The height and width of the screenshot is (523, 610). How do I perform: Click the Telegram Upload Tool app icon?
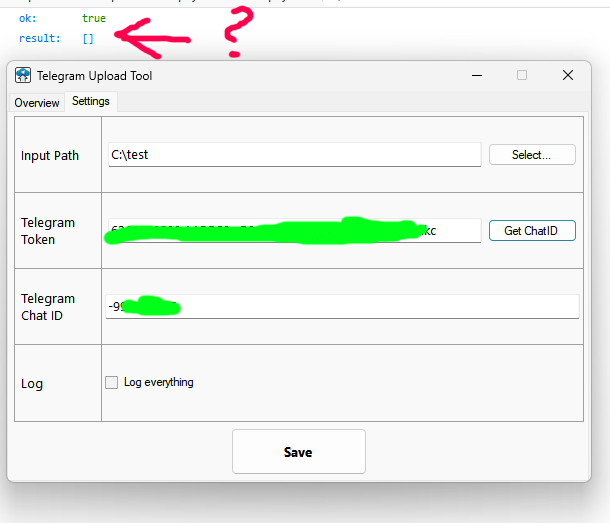23,76
